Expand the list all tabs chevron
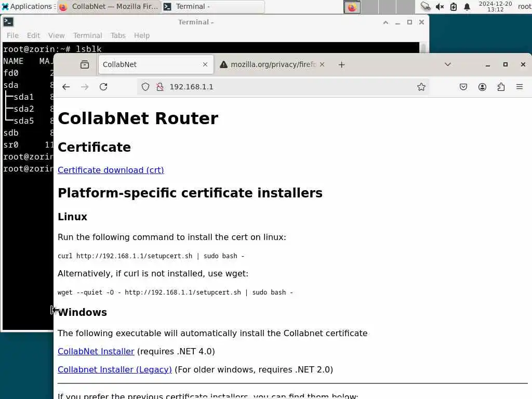The image size is (532, 399). [447, 64]
